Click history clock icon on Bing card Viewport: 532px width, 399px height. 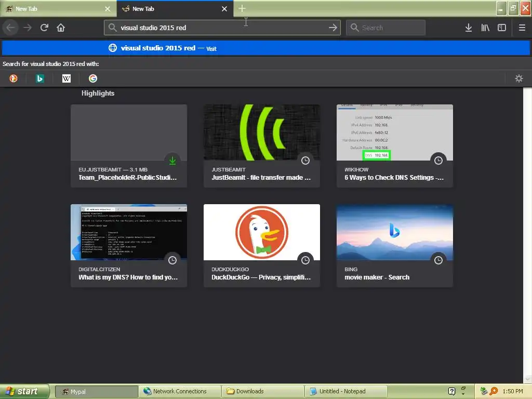tap(438, 260)
